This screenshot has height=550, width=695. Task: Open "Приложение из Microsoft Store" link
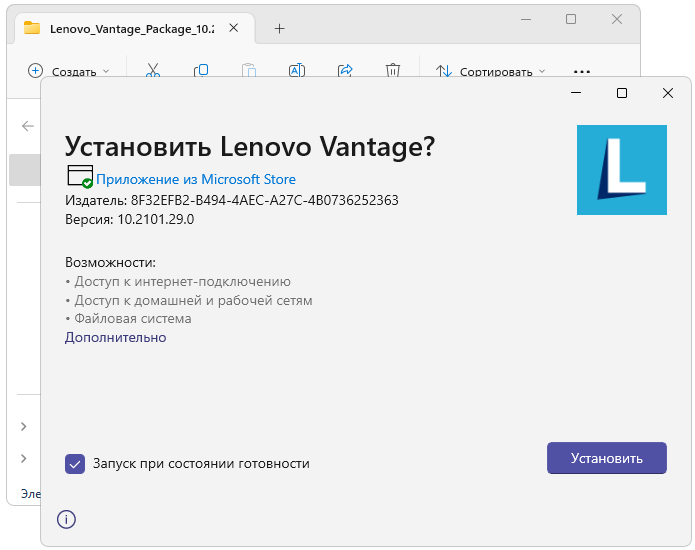coord(195,180)
